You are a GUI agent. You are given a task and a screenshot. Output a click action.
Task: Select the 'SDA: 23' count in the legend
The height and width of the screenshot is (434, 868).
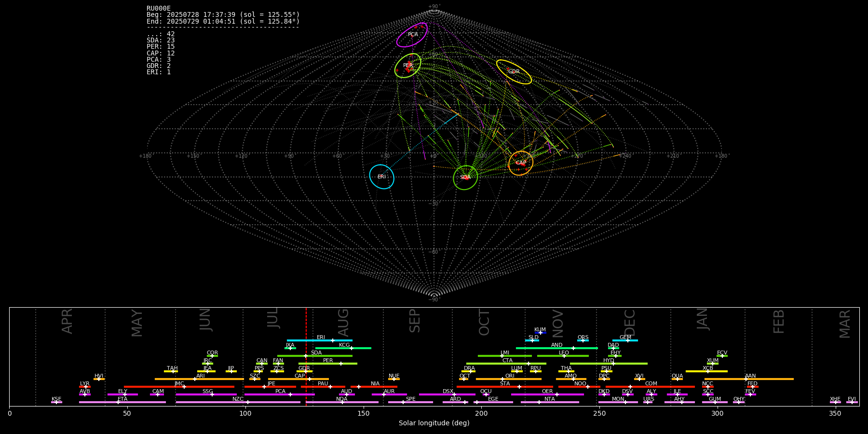pyautogui.click(x=161, y=41)
